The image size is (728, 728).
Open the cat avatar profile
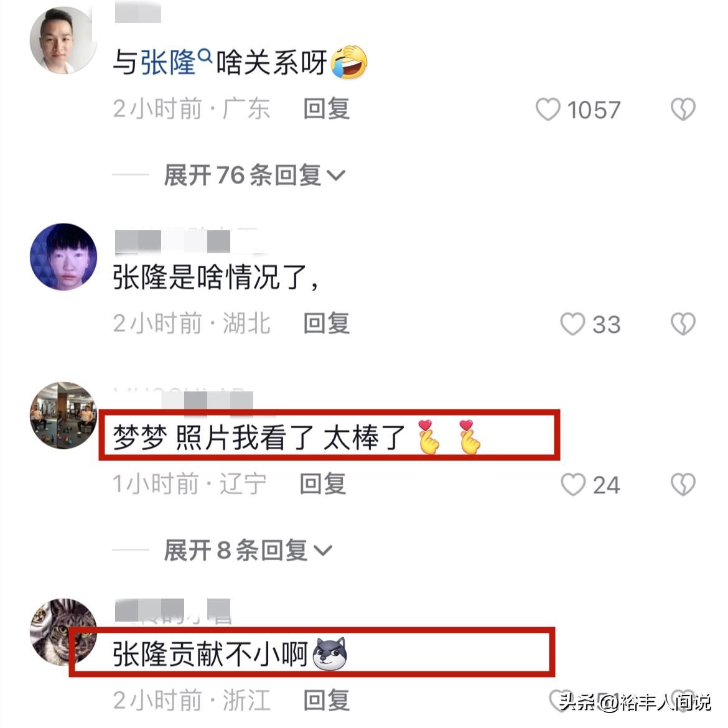click(63, 632)
